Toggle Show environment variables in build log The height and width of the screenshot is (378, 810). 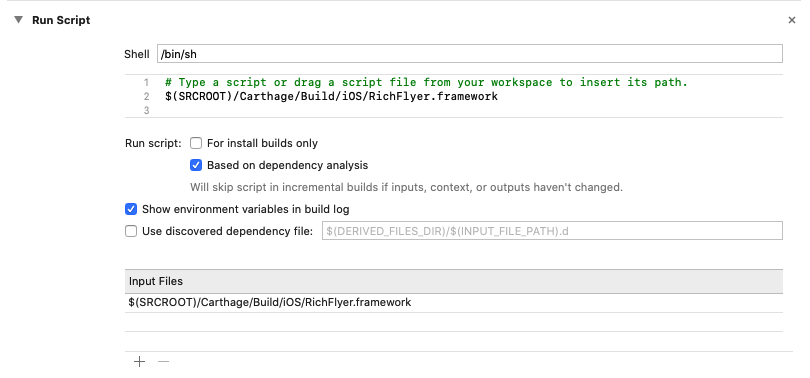click(x=131, y=209)
